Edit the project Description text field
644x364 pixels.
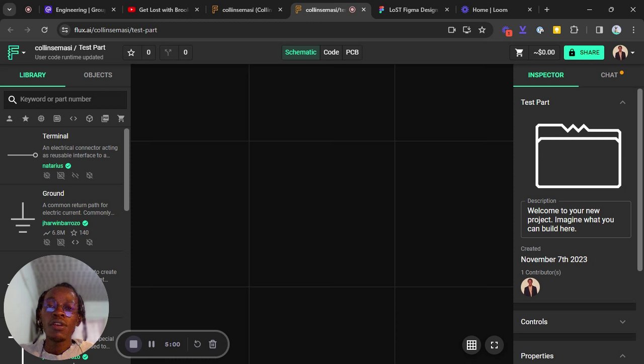coord(576,220)
